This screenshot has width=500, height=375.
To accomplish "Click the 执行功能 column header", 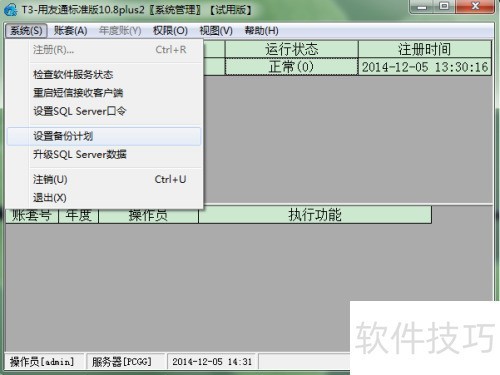I will (315, 215).
